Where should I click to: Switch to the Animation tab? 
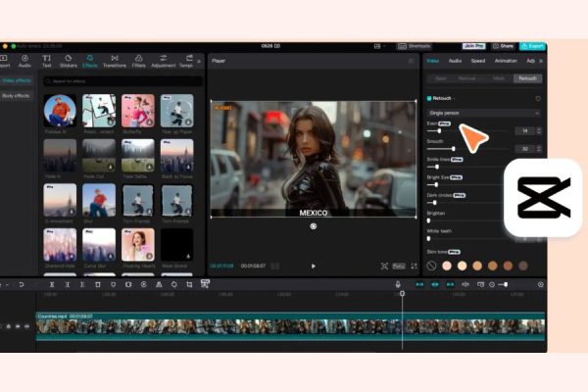[x=506, y=61]
